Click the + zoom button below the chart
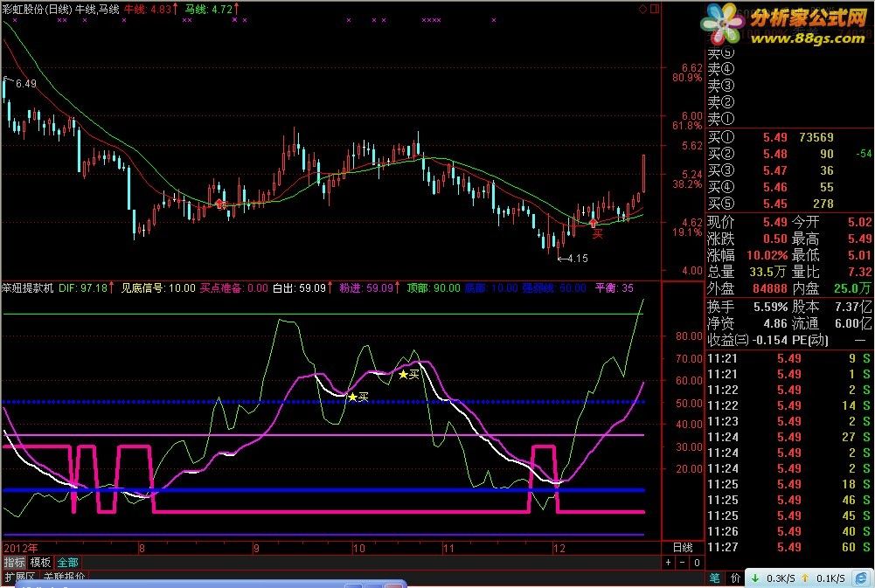 pos(669,563)
